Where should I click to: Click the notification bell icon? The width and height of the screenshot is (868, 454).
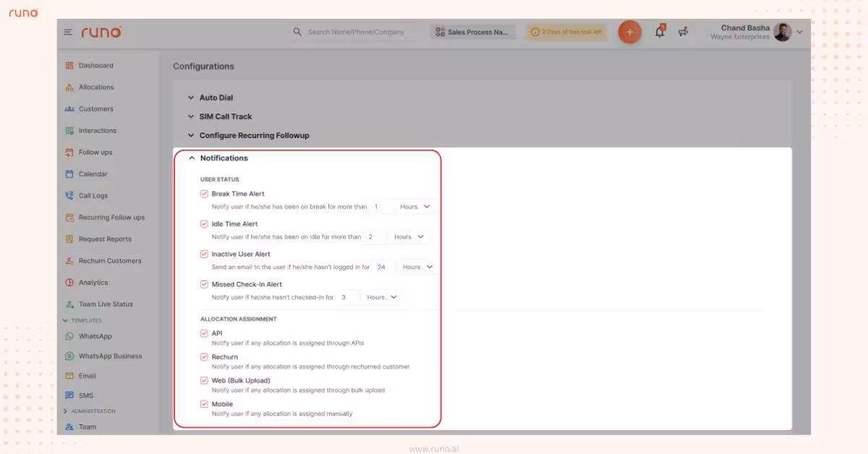pyautogui.click(x=658, y=31)
